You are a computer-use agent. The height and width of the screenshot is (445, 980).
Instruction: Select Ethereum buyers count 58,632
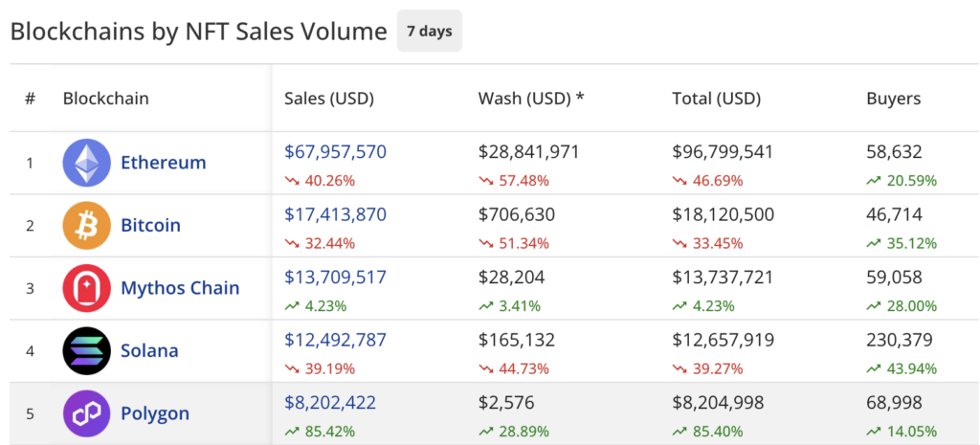(895, 152)
